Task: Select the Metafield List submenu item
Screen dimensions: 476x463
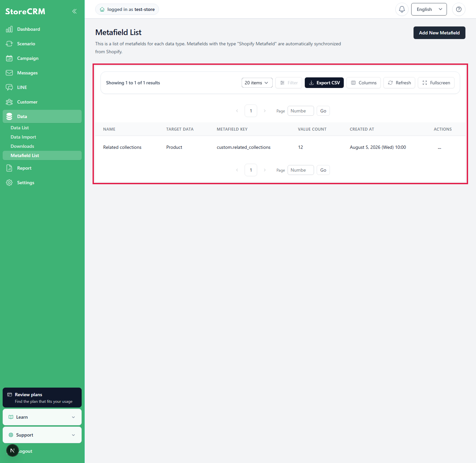Action: (42, 155)
